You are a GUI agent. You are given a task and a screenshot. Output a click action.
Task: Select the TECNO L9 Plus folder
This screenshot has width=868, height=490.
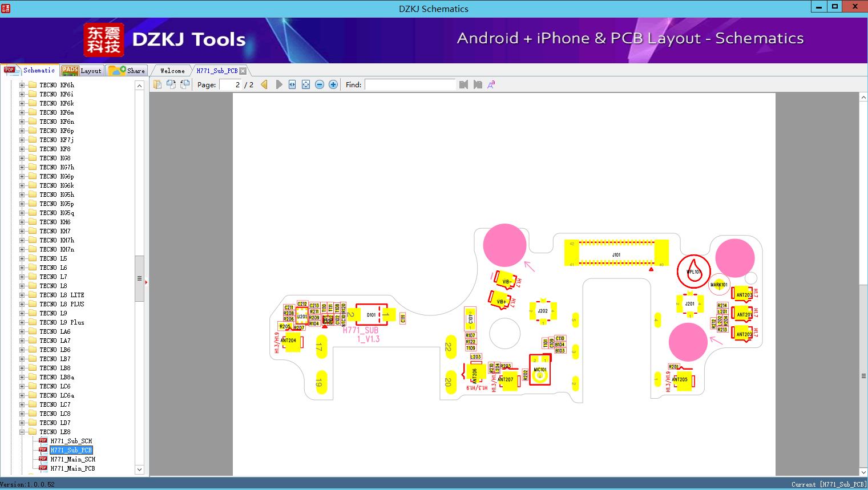click(x=62, y=322)
